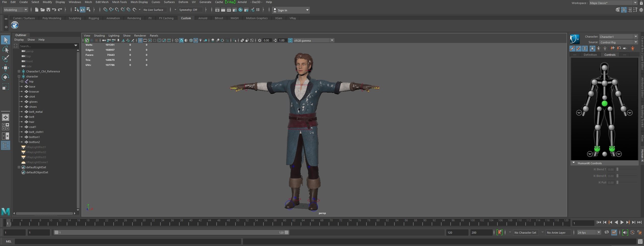Image resolution: width=644 pixels, height=246 pixels.
Task: Select the green hips effector on rig
Action: tap(604, 103)
